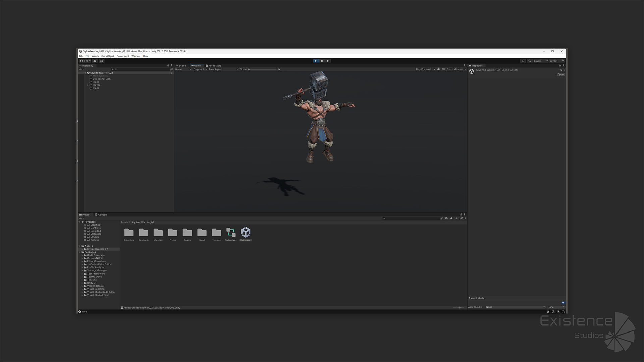Open the Unity account menu in the toolbar

[x=85, y=61]
